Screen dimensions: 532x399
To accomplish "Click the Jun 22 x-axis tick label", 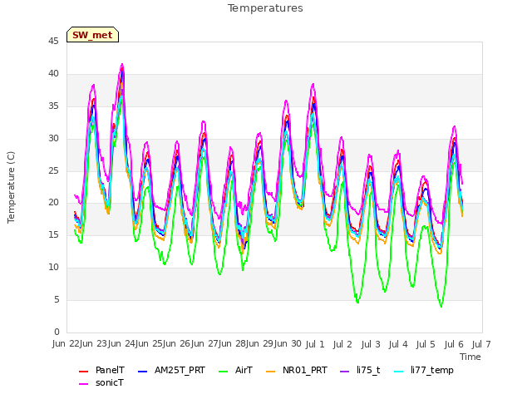I will (x=66, y=344).
